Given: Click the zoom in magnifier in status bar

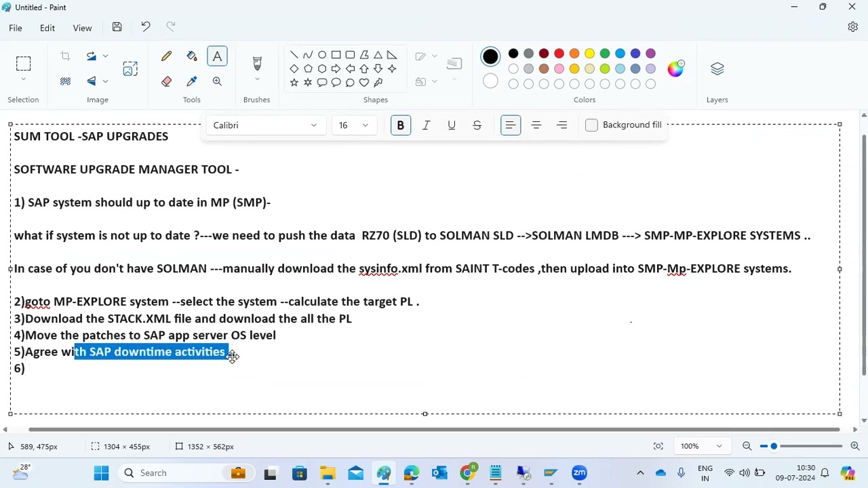Looking at the screenshot, I should (855, 446).
